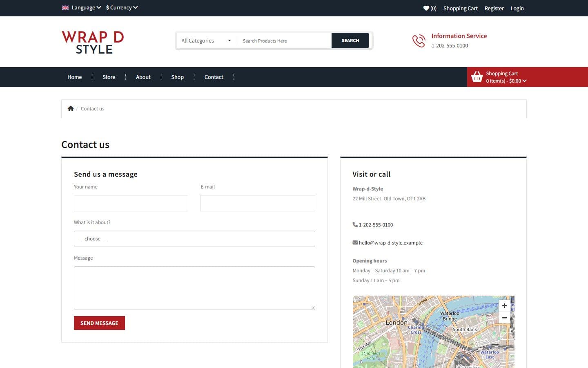Screen dimensions: 588x368
Task: Zoom in on the map
Action: point(504,305)
